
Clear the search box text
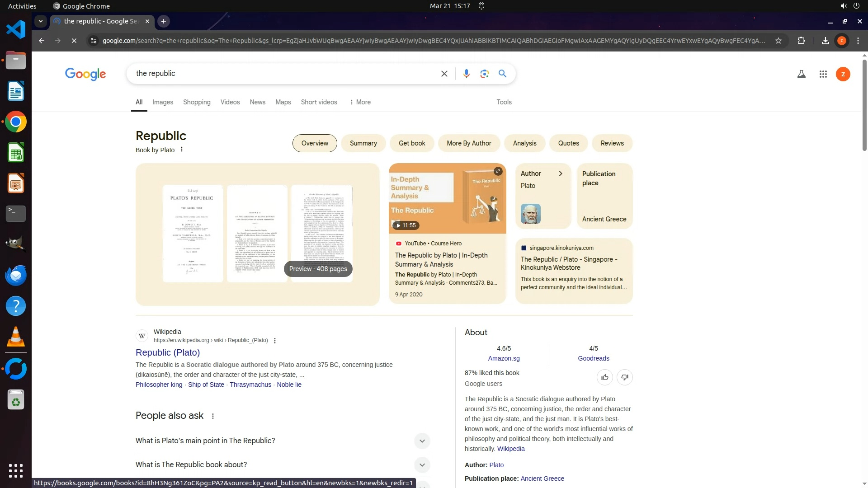pyautogui.click(x=444, y=74)
